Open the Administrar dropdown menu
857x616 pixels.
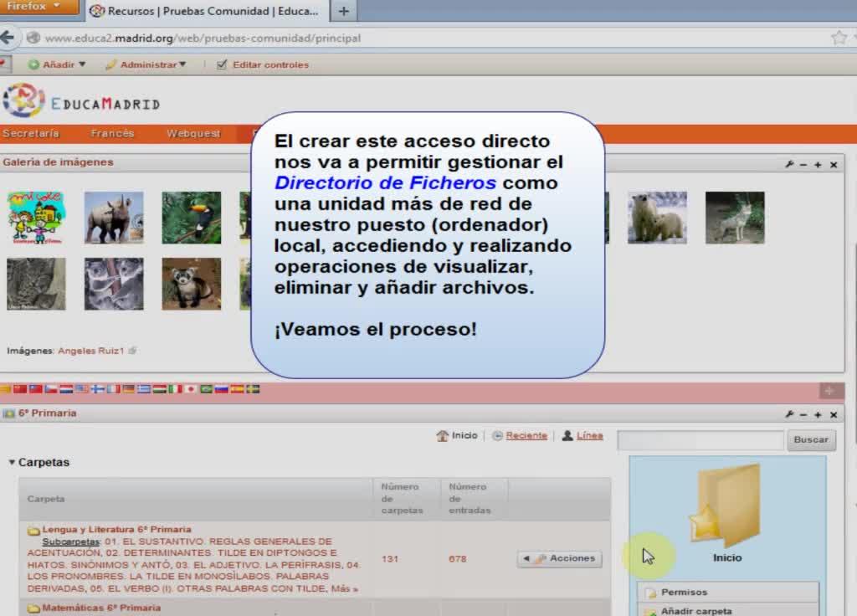(x=146, y=64)
